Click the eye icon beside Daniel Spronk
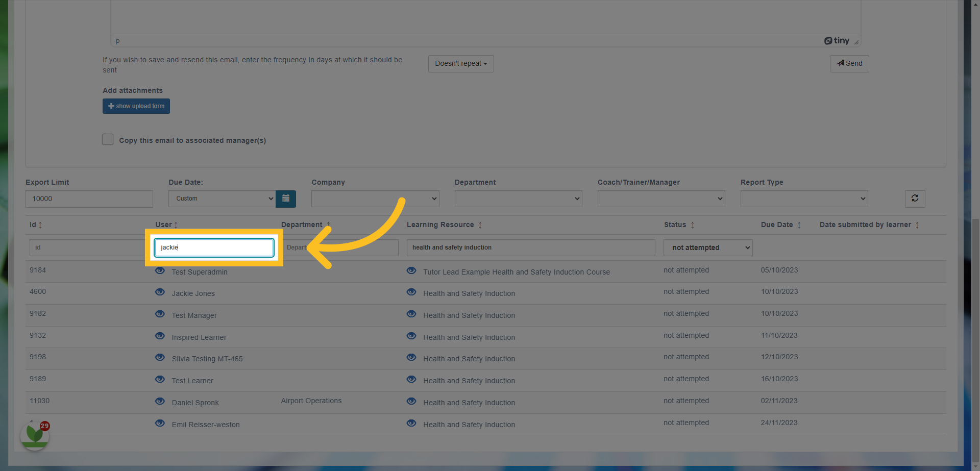980x471 pixels. point(160,401)
